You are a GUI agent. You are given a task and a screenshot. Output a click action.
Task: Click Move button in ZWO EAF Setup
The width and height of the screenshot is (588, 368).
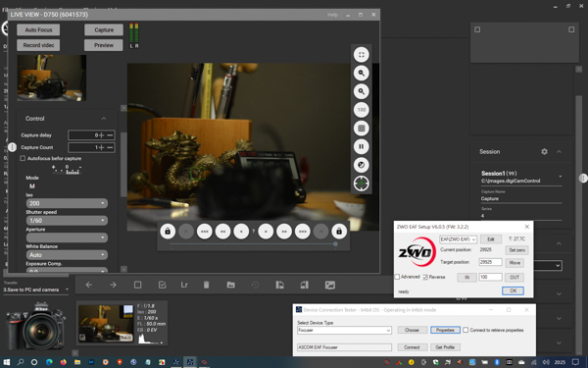(x=514, y=263)
